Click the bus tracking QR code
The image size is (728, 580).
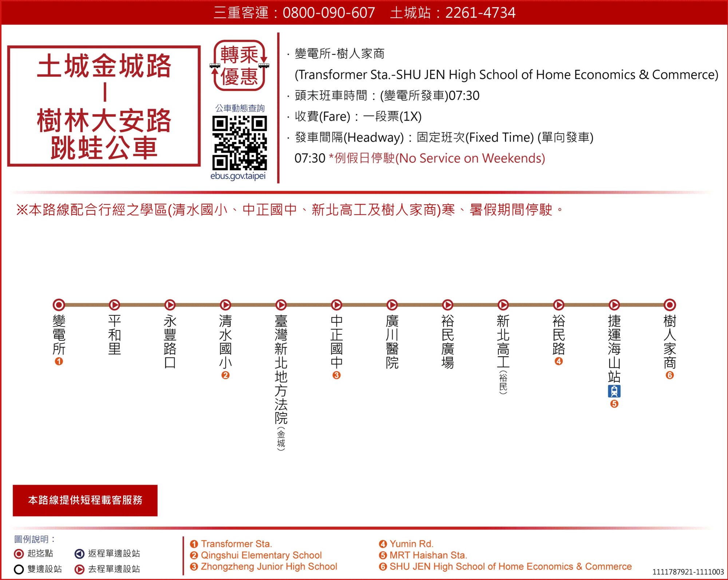(240, 143)
